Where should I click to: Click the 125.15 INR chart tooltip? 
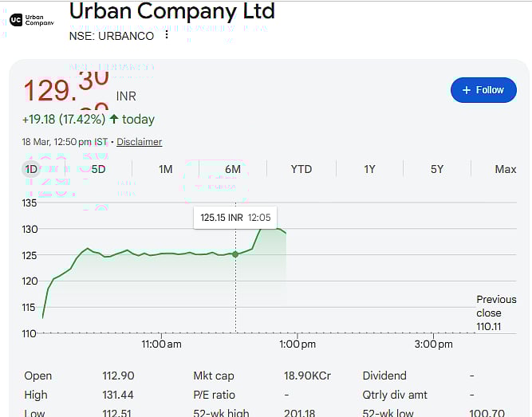click(234, 218)
